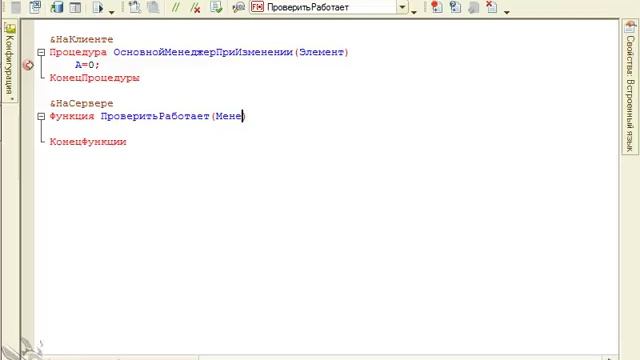Click the Мене parameter being typed
The height and width of the screenshot is (360, 640).
click(229, 116)
